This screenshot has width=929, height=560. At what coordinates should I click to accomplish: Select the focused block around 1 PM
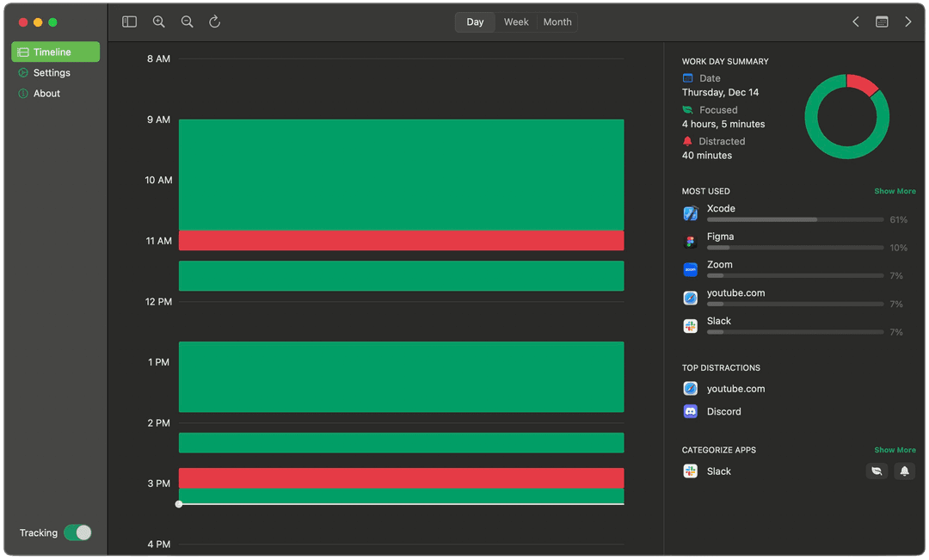tap(401, 377)
